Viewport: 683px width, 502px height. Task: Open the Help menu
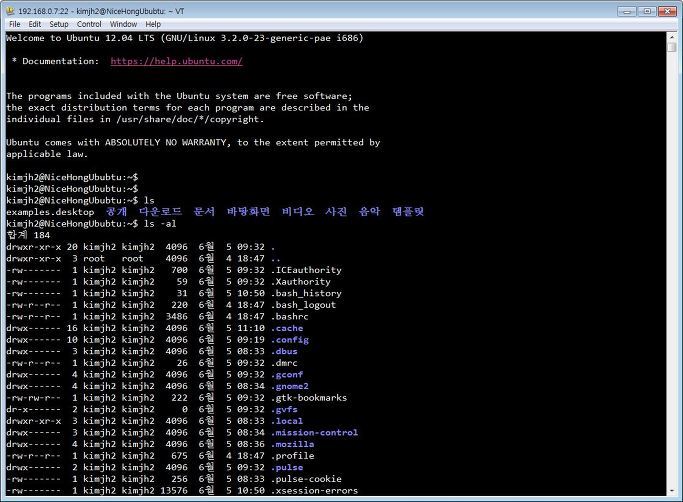coord(153,24)
